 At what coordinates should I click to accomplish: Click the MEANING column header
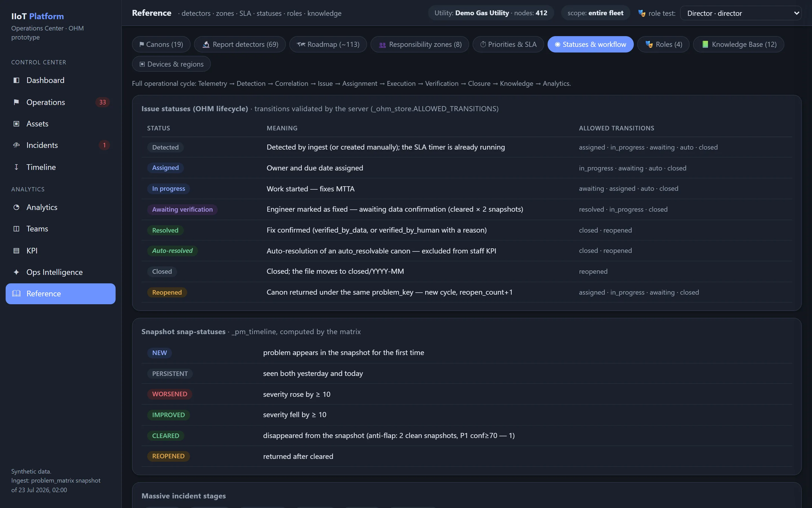(x=282, y=128)
